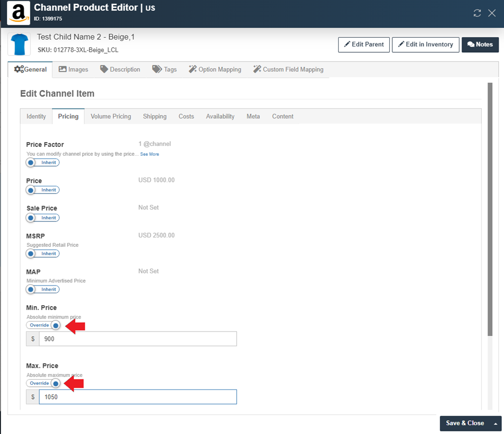Select the Volume Pricing sub-tab
The width and height of the screenshot is (504, 434).
[x=111, y=116]
